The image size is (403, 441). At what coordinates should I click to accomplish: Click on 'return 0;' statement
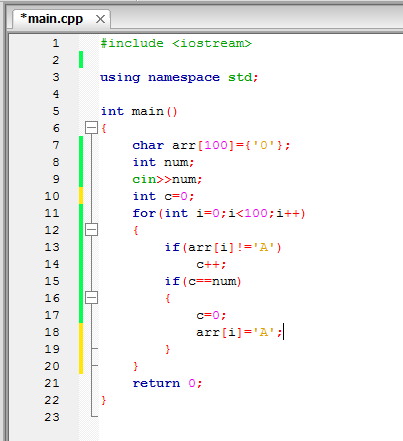[167, 383]
